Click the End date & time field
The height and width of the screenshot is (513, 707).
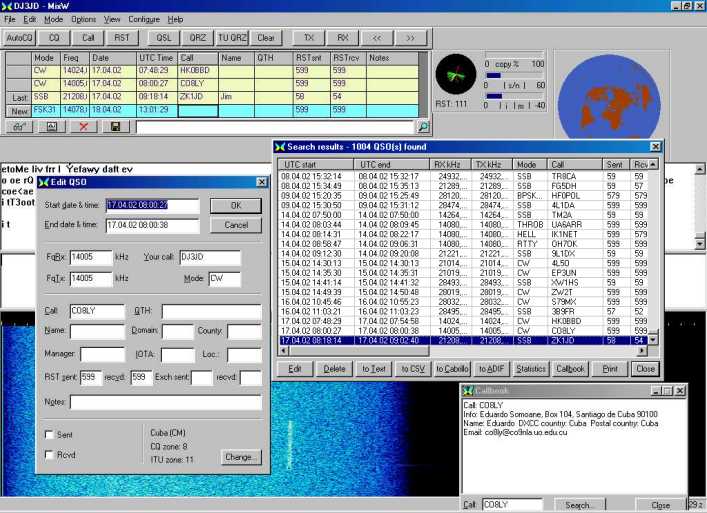point(152,225)
